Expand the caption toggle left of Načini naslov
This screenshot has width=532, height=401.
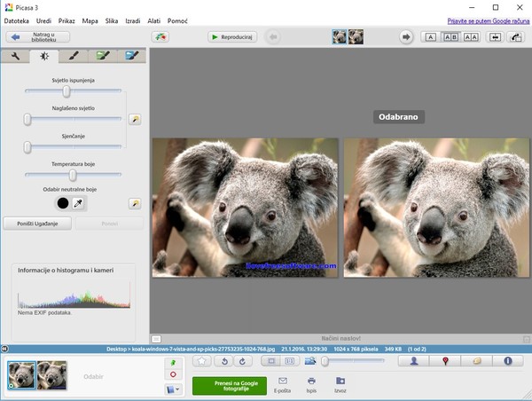(156, 339)
